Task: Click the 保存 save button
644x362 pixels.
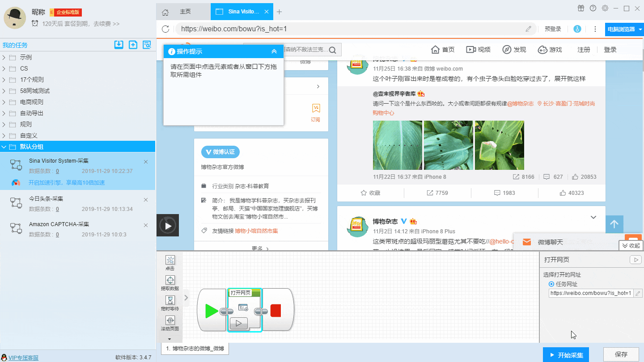Action: [x=621, y=354]
